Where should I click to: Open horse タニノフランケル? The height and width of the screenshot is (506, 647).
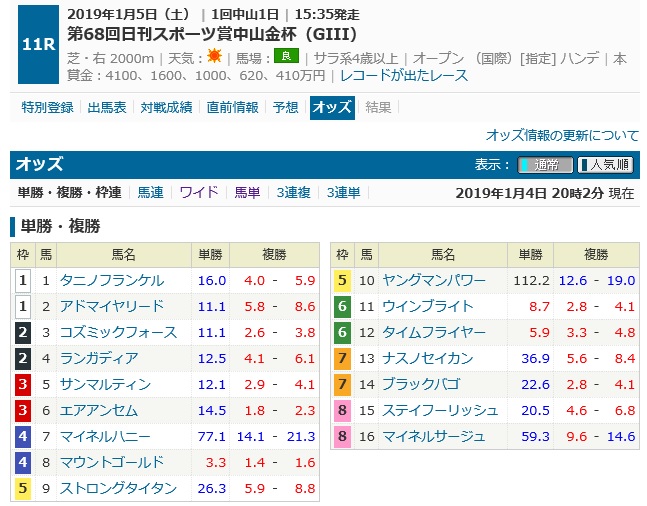coord(112,281)
